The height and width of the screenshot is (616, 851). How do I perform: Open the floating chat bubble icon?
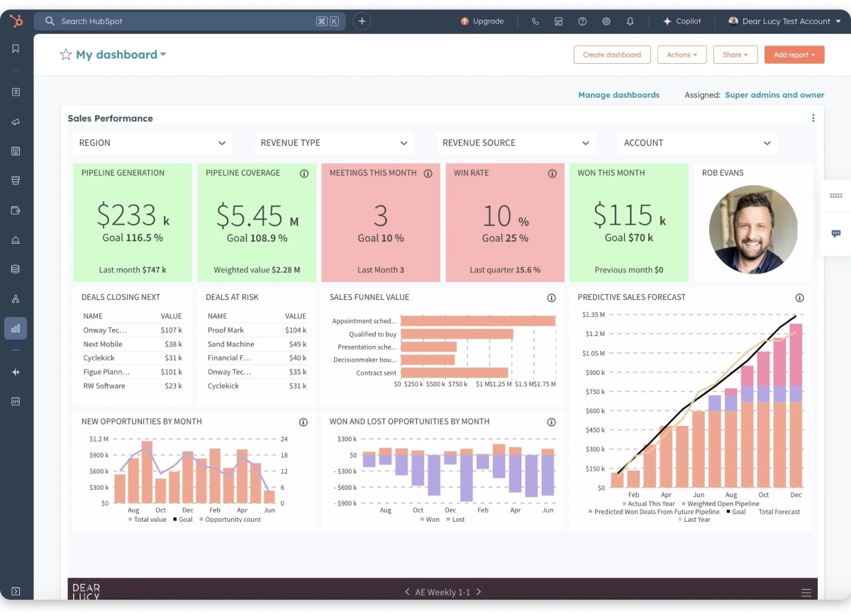[x=836, y=233]
